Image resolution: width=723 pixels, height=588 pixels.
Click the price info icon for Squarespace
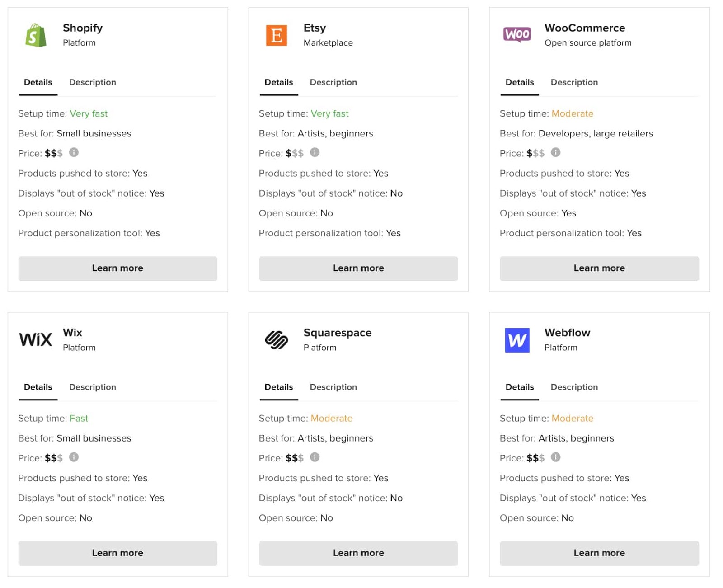pyautogui.click(x=315, y=457)
